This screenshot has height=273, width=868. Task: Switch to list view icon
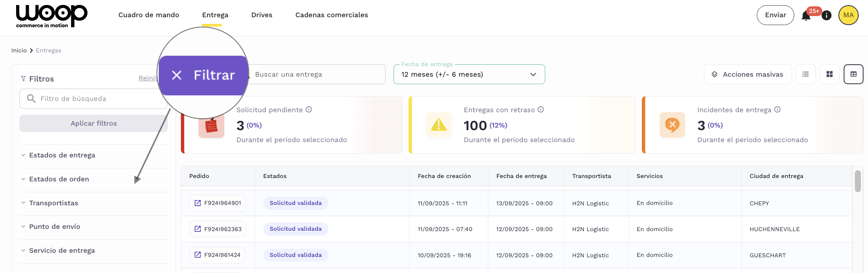click(805, 74)
